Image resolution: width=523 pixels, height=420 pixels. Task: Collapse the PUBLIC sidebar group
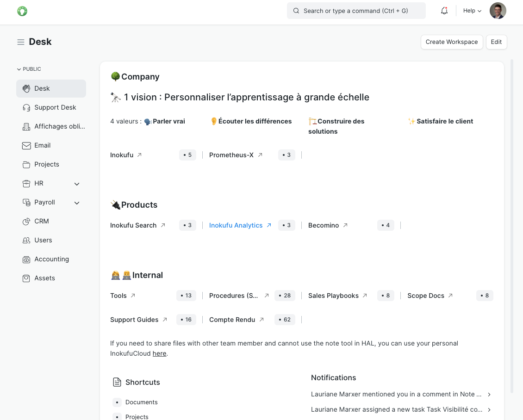[x=29, y=69]
